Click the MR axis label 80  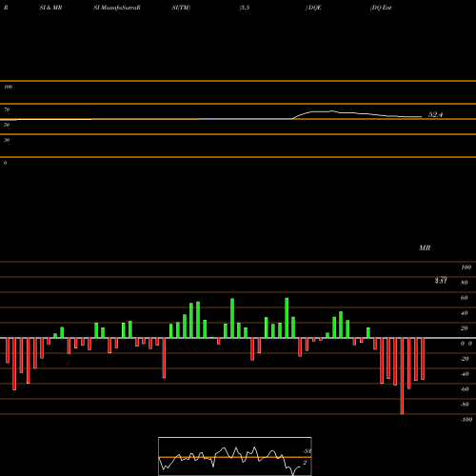[x=465, y=283]
